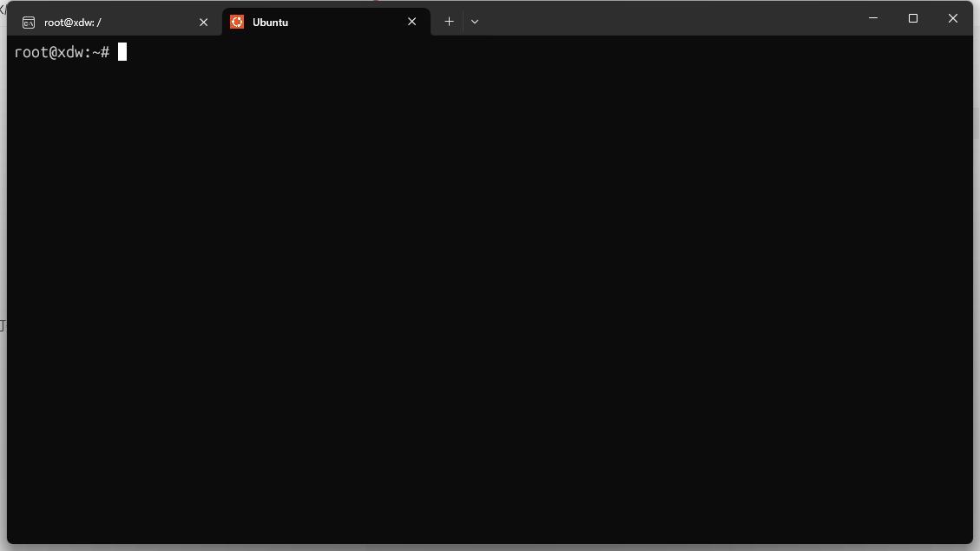Maximize the terminal window
Viewport: 980px width, 551px height.
[x=913, y=18]
